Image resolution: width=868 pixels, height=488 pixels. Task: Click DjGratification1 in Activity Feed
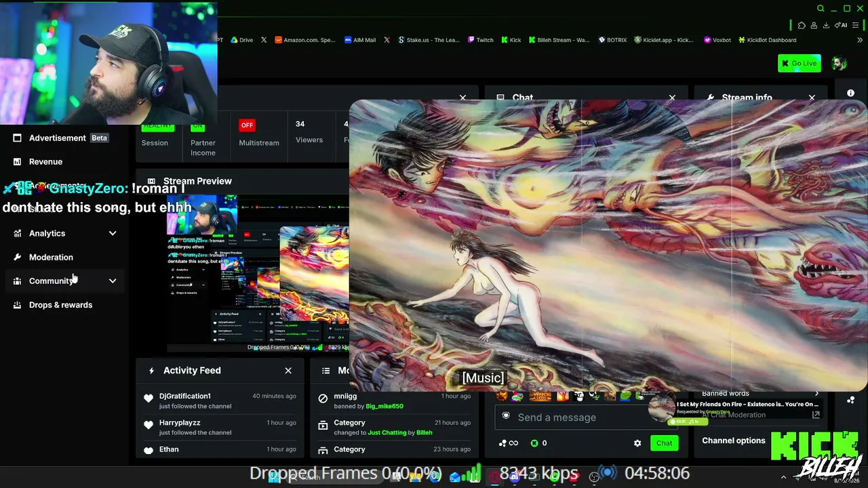click(x=185, y=396)
